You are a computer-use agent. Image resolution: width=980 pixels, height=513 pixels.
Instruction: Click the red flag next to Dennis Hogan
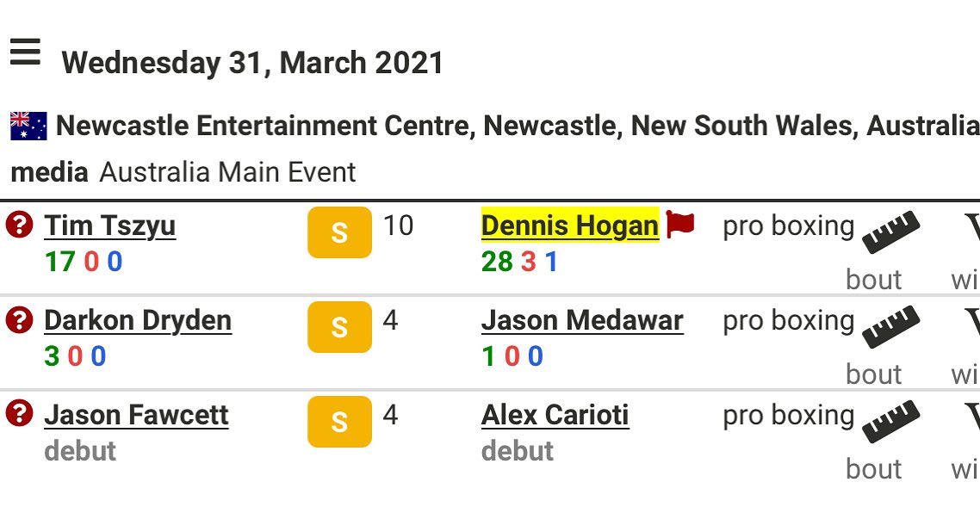pos(680,225)
